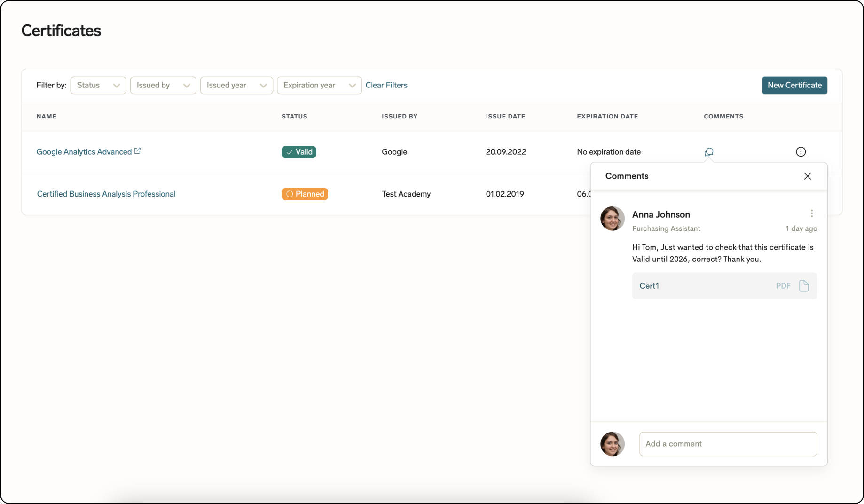Screen dimensions: 864x504
Task: Click the checkmark inside the Valid badge
Action: 289,152
